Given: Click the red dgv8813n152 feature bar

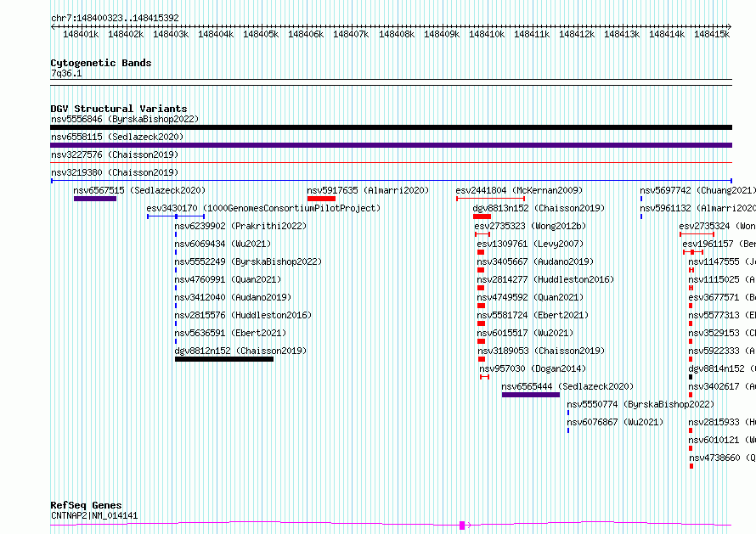Looking at the screenshot, I should 482,216.
